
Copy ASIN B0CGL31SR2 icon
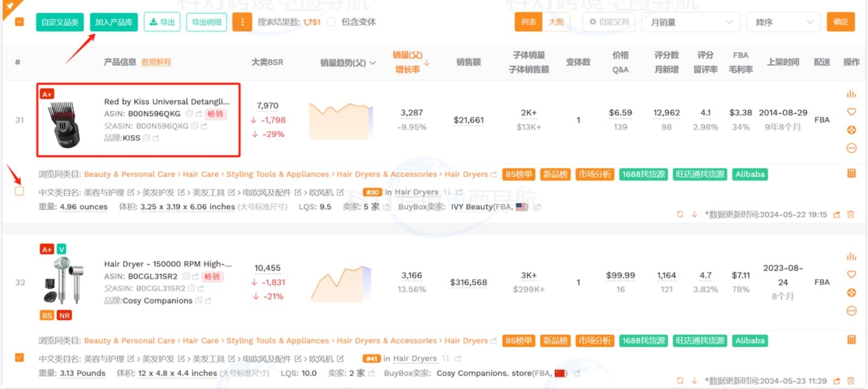pos(186,276)
